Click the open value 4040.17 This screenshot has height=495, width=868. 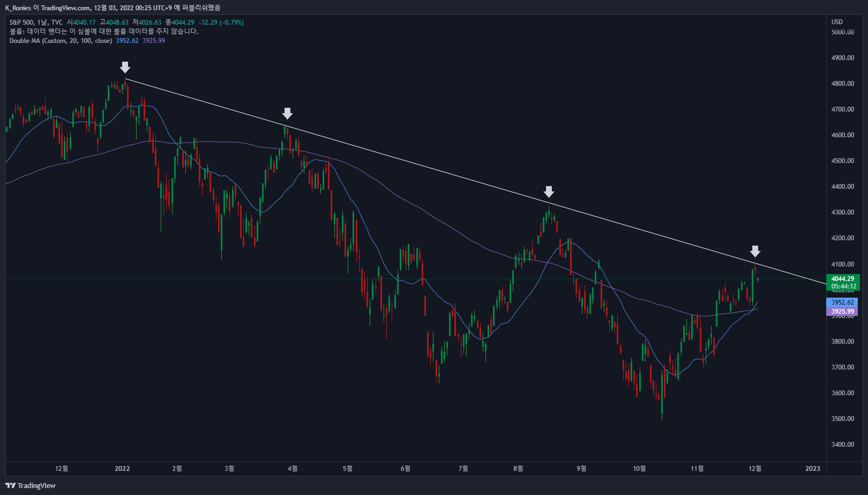pyautogui.click(x=84, y=23)
